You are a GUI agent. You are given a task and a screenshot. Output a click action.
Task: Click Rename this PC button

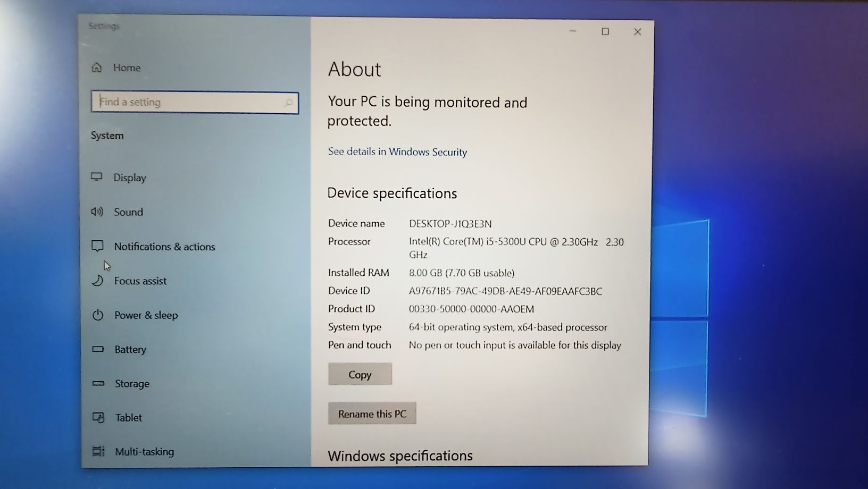click(x=372, y=414)
